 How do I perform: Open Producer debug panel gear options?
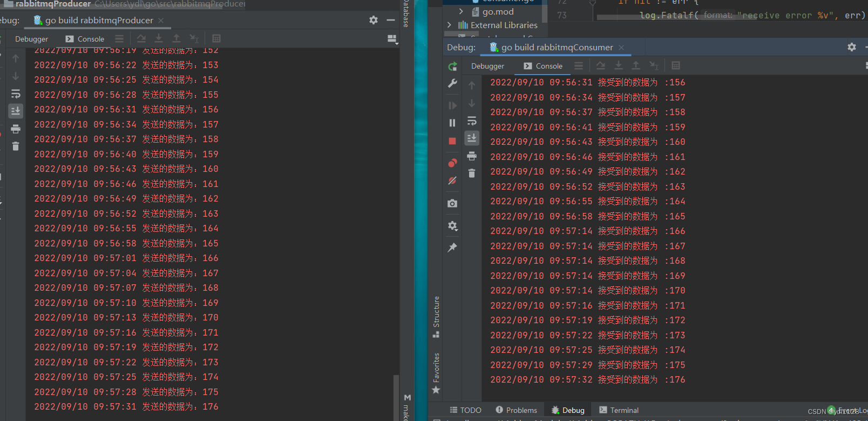[x=374, y=20]
